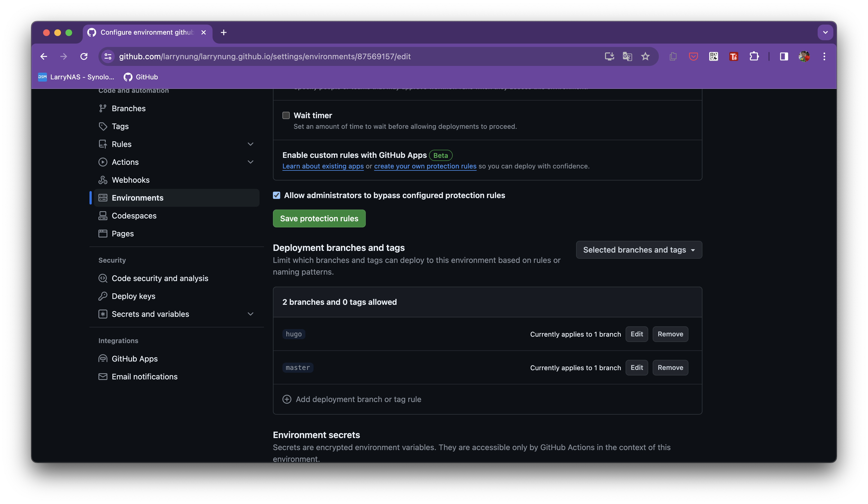Viewport: 868px width, 504px height.
Task: Edit the hugo branch rule
Action: pos(636,334)
